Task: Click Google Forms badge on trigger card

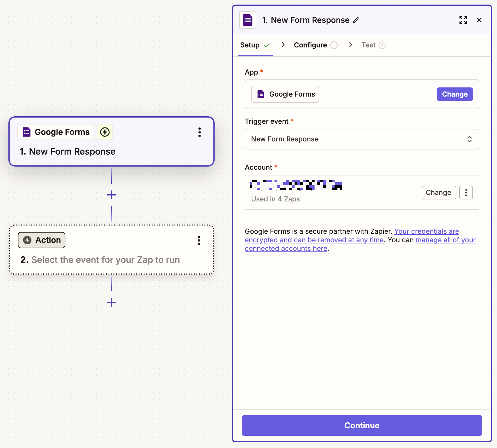Action: point(56,132)
